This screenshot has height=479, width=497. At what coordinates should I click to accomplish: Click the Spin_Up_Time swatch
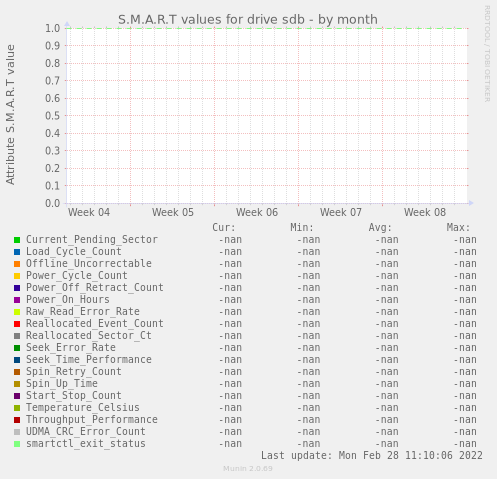pyautogui.click(x=17, y=384)
